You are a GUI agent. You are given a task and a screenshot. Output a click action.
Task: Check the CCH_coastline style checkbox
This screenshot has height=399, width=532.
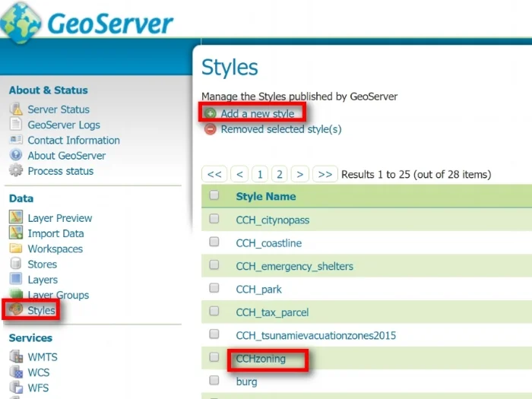tap(214, 242)
